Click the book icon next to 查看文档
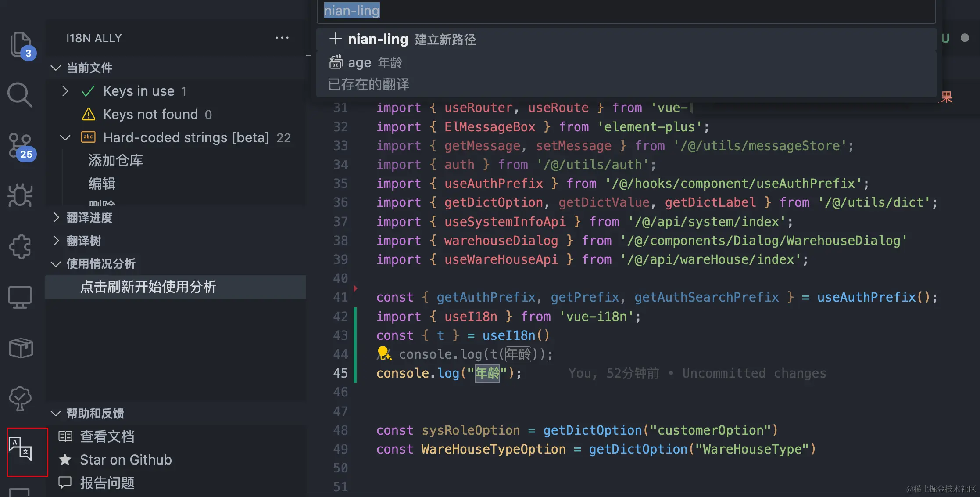 pos(65,436)
